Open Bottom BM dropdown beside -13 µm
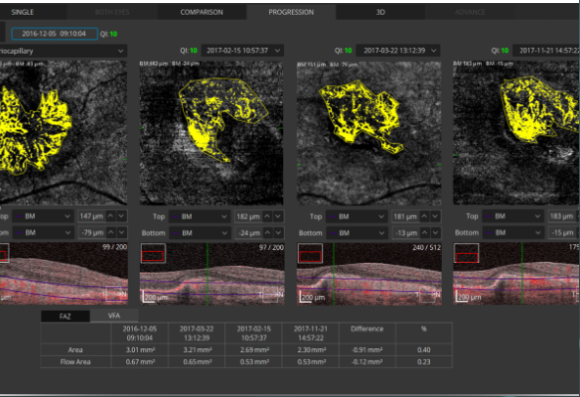Screen dimensions: 580x397 (356, 233)
